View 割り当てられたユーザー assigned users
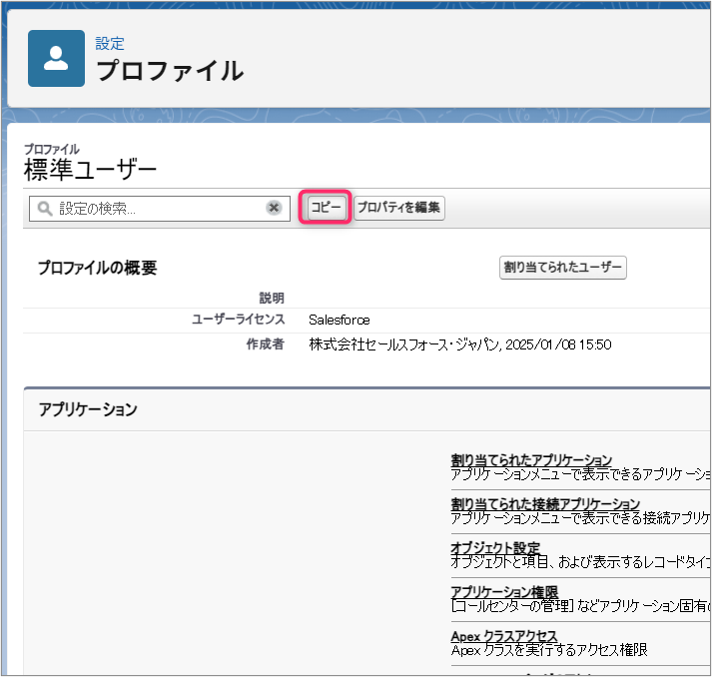This screenshot has height=677, width=712. pos(563,267)
